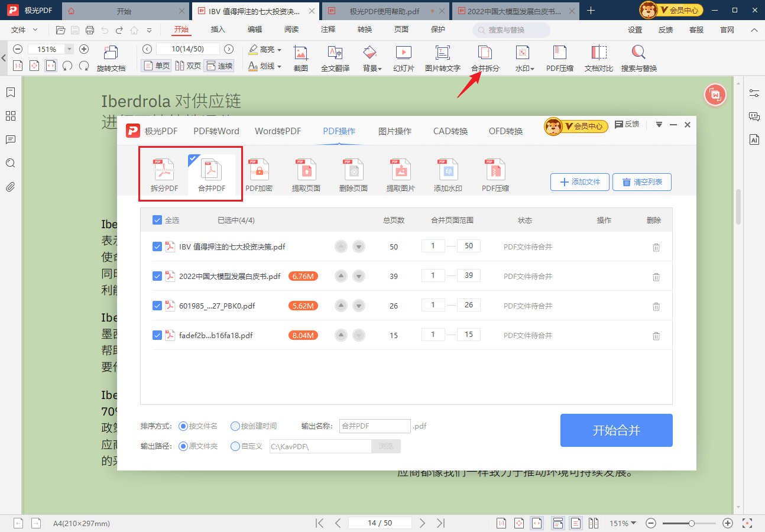Open the 添加水印 watermark tool in dialog
The width and height of the screenshot is (765, 532).
coord(448,176)
